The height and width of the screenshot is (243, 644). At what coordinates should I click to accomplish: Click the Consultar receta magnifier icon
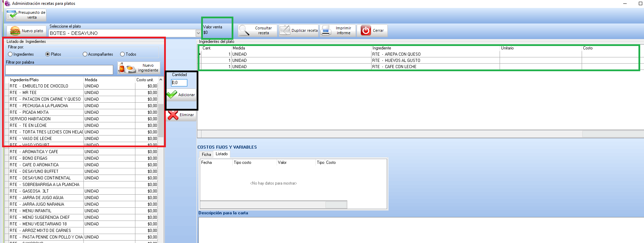[x=244, y=30]
